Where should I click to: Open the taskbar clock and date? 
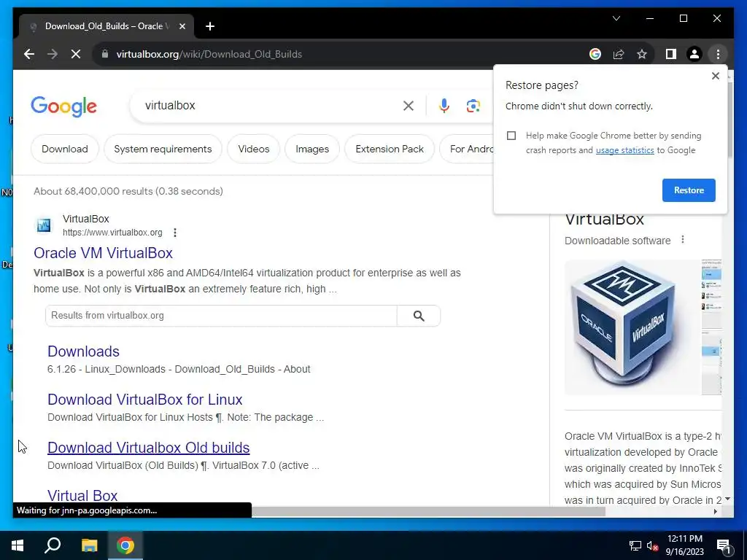(684, 545)
